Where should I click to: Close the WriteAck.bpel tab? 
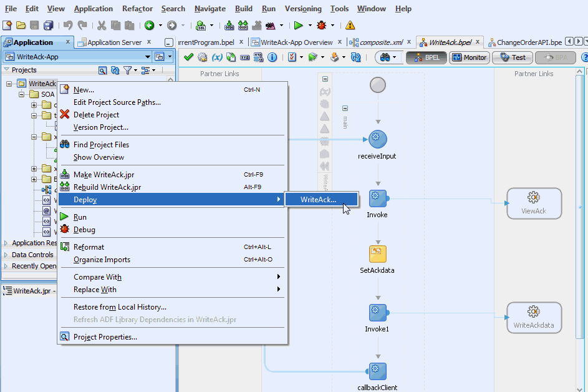478,42
